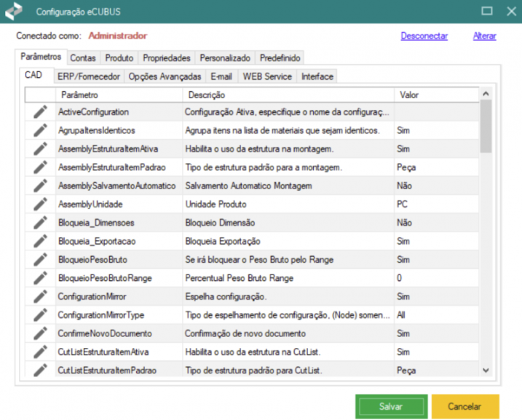Image resolution: width=522 pixels, height=420 pixels.
Task: Open the Propriedades tab
Action: pyautogui.click(x=167, y=58)
